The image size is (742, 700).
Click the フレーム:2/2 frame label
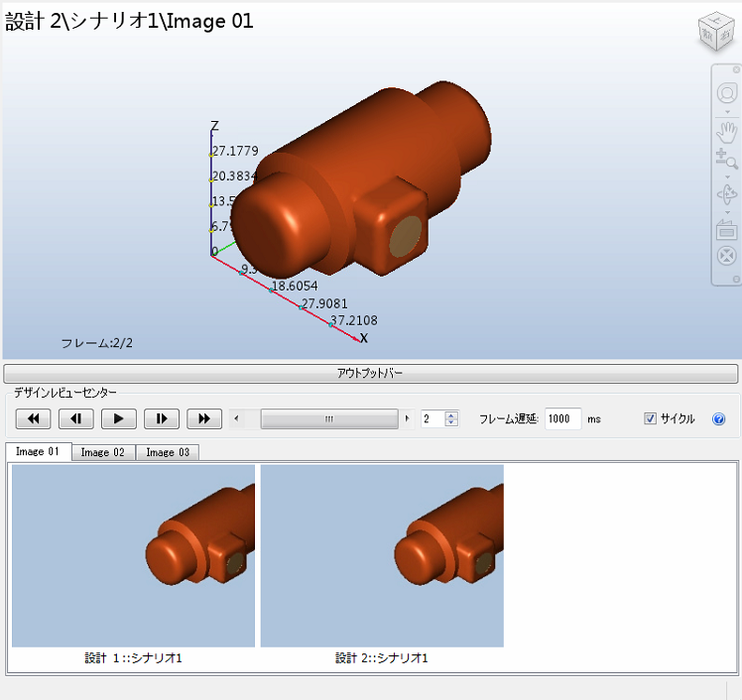(x=97, y=343)
